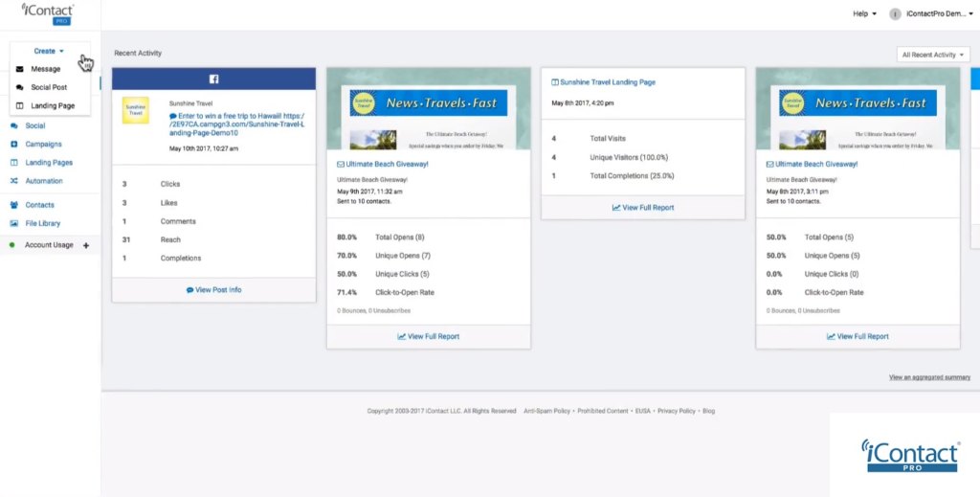Click the Social chat bubble sidebar icon

[13, 125]
